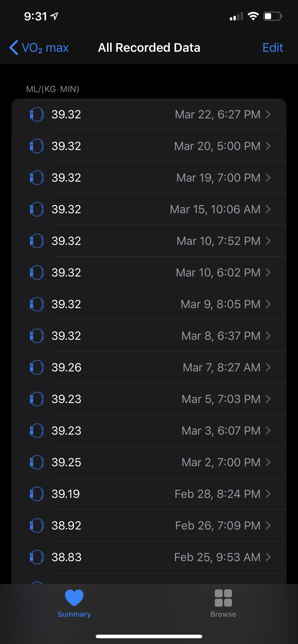The height and width of the screenshot is (644, 298).
Task: Tap the Apple Watch icon for Mar 22 entry
Action: pyautogui.click(x=36, y=114)
